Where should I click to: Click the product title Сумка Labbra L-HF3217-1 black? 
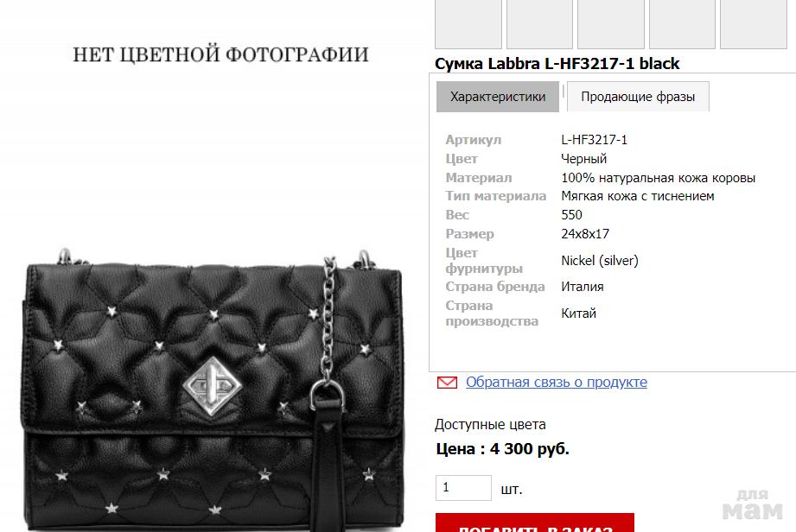557,63
